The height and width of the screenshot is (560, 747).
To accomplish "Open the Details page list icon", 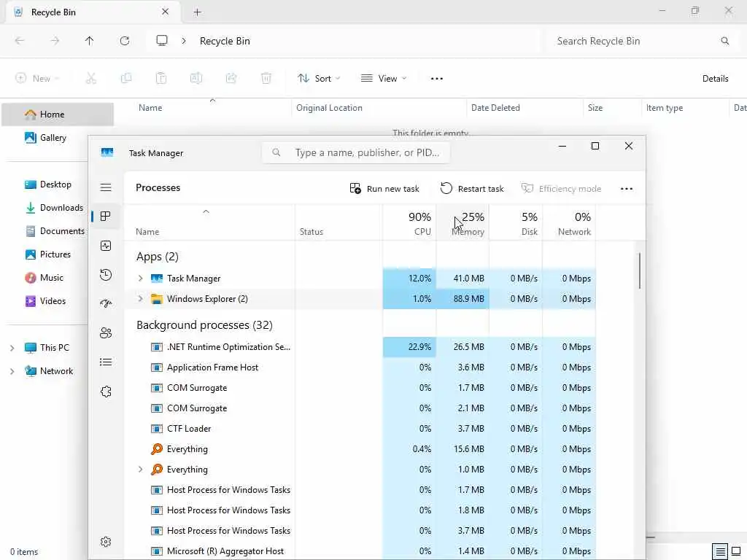I will 106,362.
